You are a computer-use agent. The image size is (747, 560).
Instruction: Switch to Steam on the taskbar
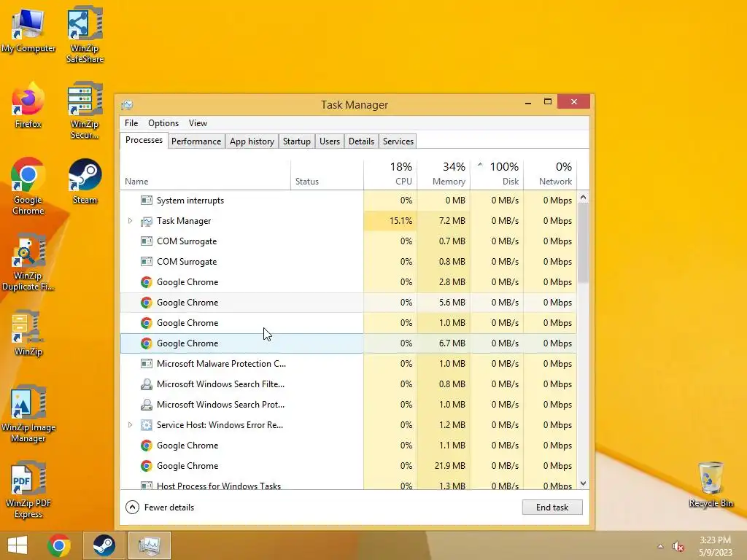click(104, 545)
